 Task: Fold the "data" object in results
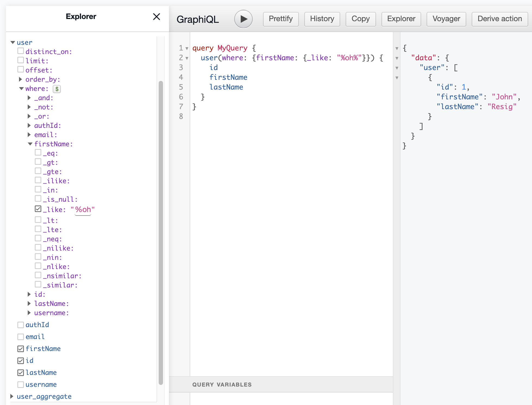397,58
